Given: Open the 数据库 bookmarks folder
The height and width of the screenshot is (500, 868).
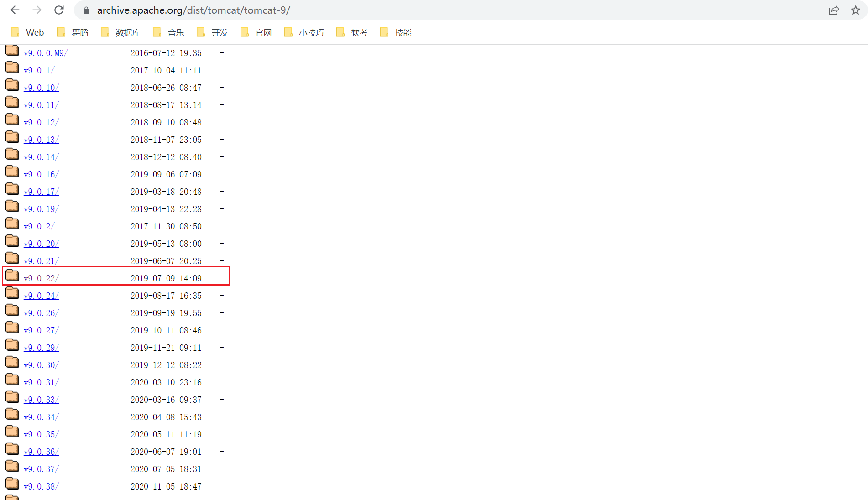Looking at the screenshot, I should (120, 32).
